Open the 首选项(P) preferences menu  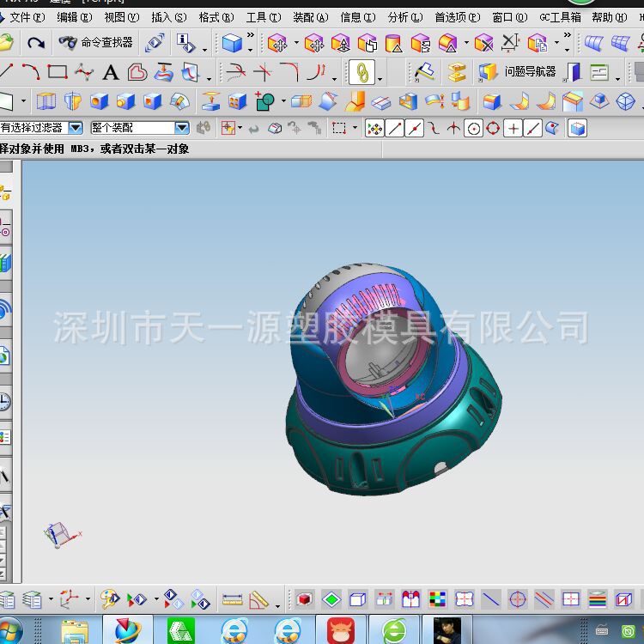[458, 17]
